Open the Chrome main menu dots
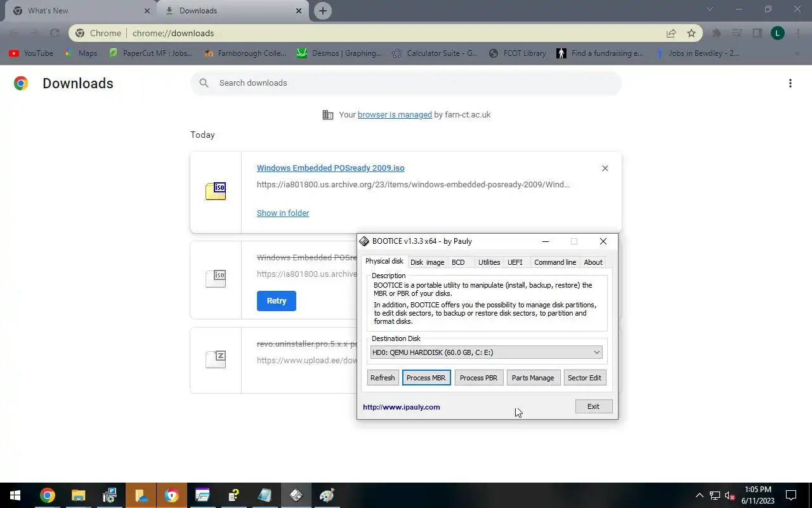Screen dimensions: 812x508 click(x=797, y=33)
